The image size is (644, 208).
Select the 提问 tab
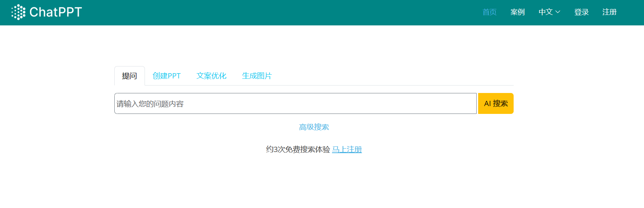click(x=129, y=76)
